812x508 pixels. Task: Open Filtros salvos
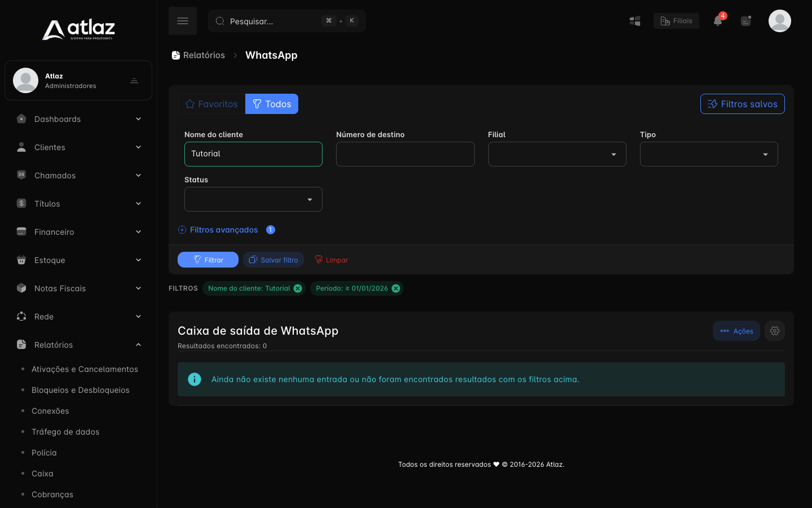coord(743,104)
